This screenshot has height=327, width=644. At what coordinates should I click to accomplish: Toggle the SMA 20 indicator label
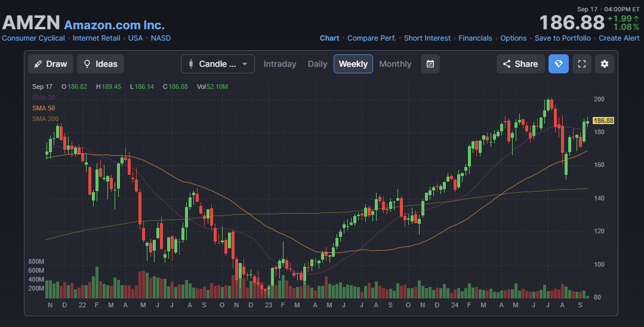(44, 97)
